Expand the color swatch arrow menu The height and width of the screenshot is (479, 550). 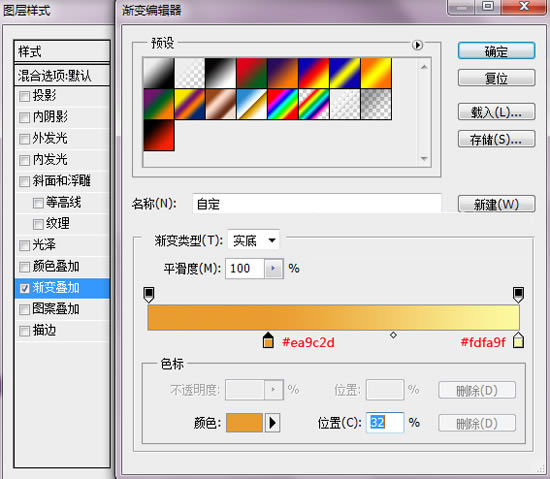272,423
